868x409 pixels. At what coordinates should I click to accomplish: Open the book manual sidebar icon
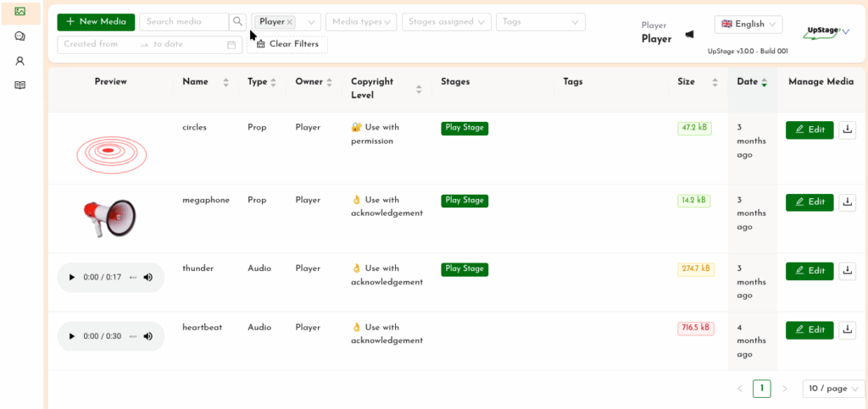pyautogui.click(x=19, y=85)
